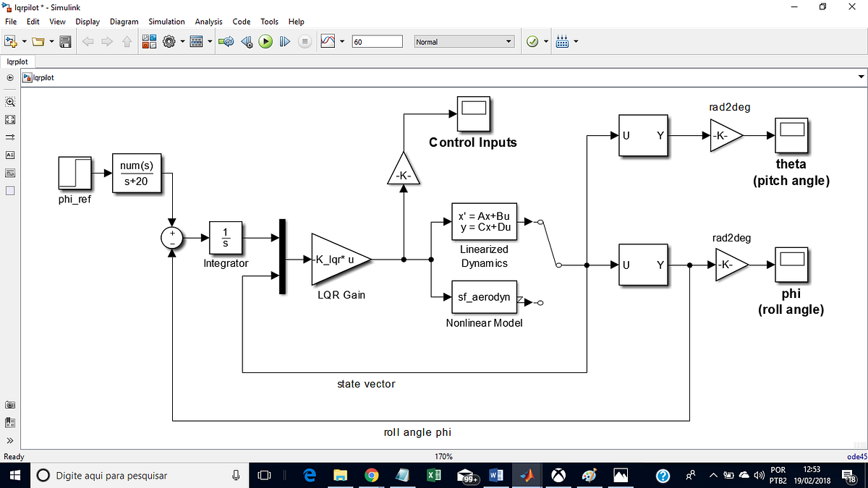868x488 pixels.
Task: Open the model browser dropdown at breadcrumb right
Action: pos(861,77)
